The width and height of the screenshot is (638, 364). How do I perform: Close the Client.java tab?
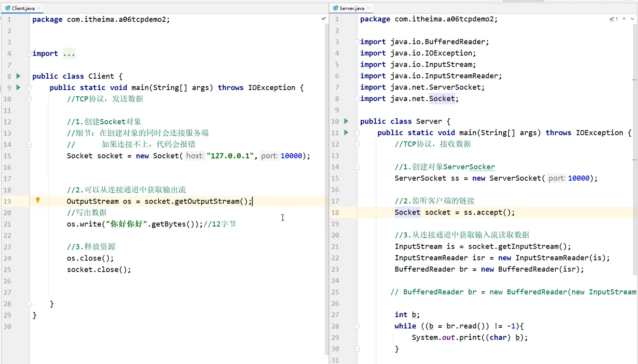(x=39, y=8)
